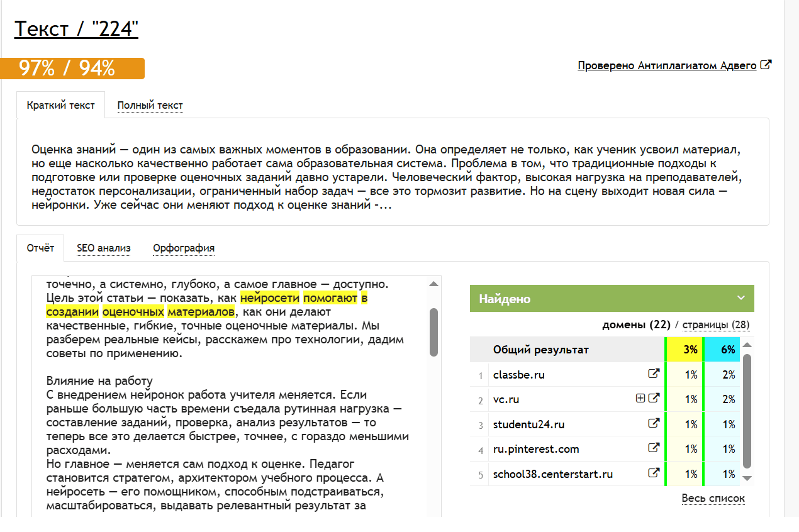
Task: Switch results view to домены (22)
Action: click(637, 325)
